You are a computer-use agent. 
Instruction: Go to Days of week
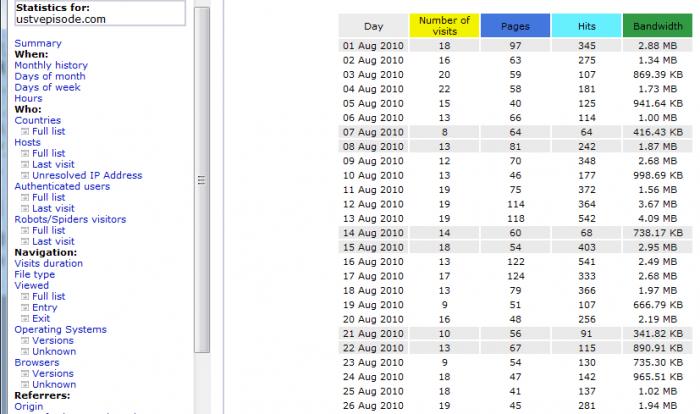point(47,87)
